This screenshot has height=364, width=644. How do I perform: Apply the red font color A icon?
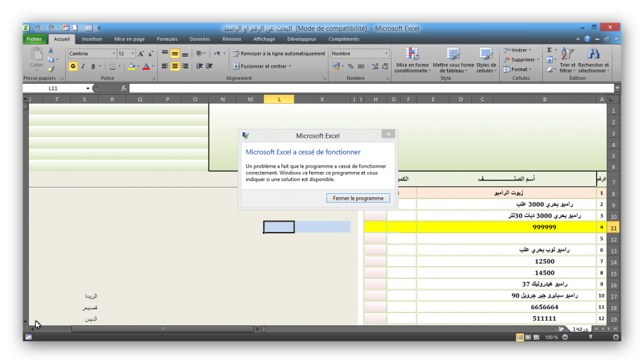coord(146,66)
